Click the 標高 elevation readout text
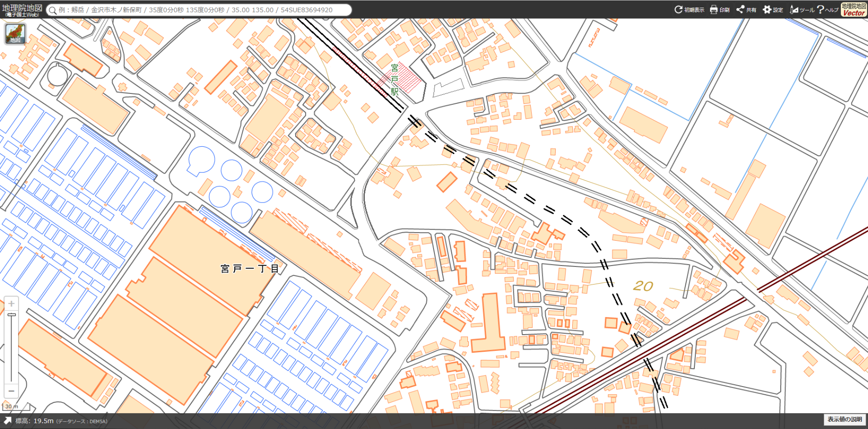Viewport: 868px width, 429px height. [34, 421]
